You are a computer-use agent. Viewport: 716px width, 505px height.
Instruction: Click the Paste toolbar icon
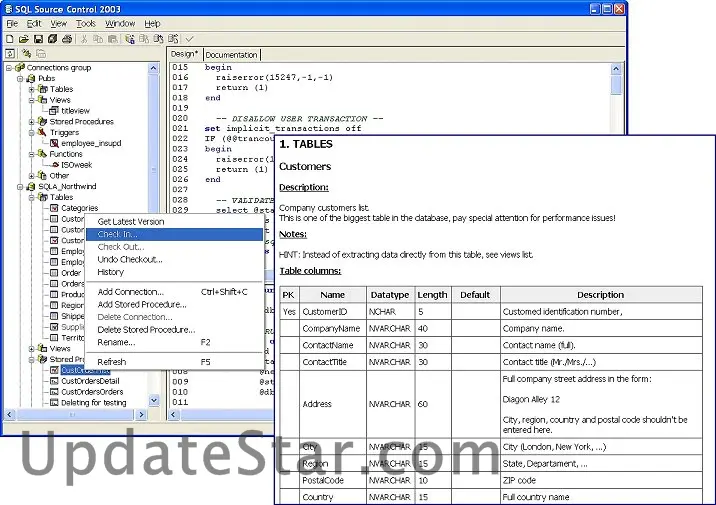[x=112, y=39]
